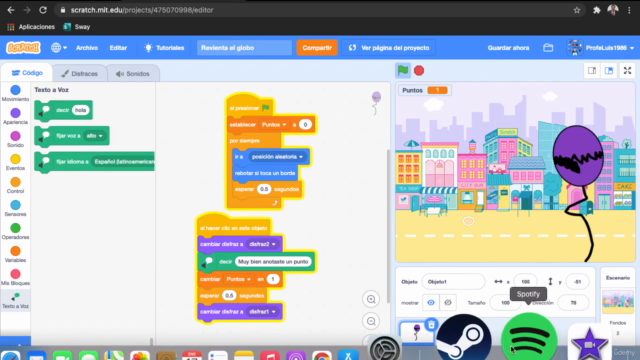Open the ProfeLuis1986 account menu

click(x=600, y=48)
